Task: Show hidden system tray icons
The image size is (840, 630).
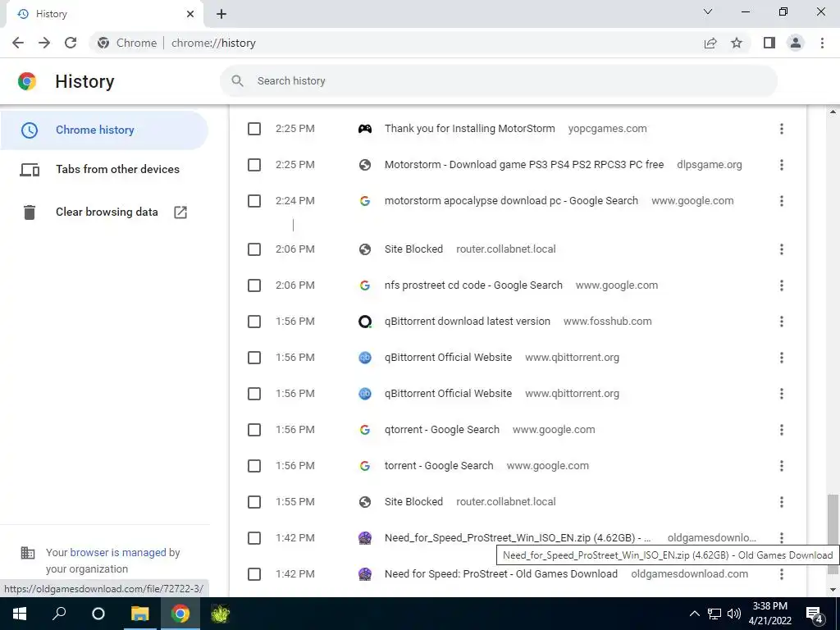Action: pos(694,614)
